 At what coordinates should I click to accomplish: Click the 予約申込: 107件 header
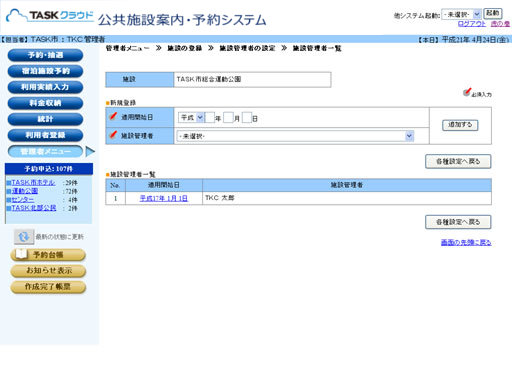click(x=49, y=169)
